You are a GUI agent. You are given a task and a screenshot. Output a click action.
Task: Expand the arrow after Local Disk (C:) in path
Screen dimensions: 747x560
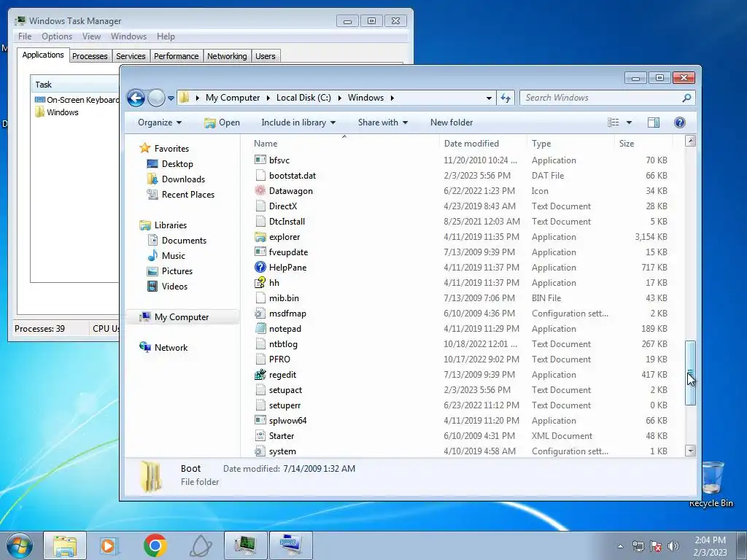coord(339,98)
